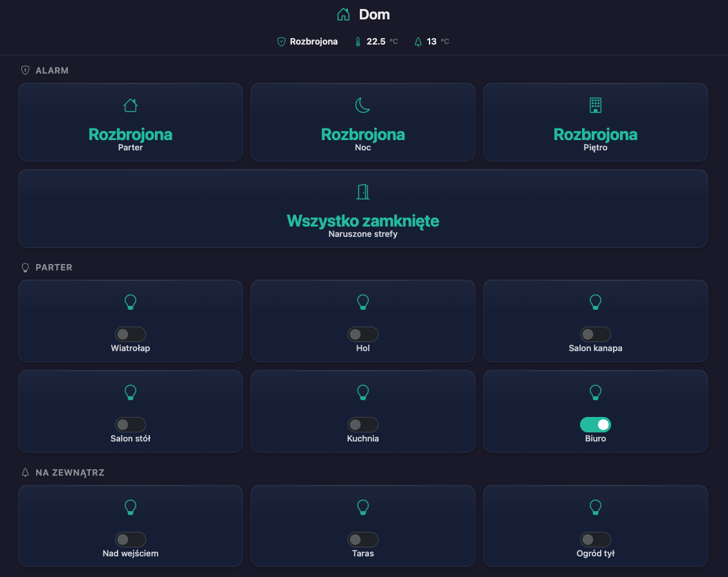
Task: Click the Biuro light bulb icon
Action: click(595, 392)
